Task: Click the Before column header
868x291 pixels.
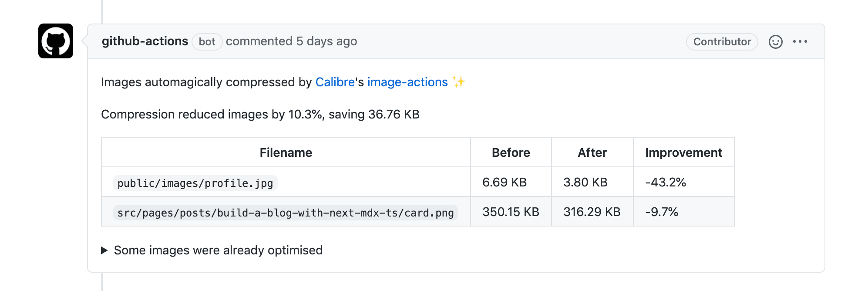Action: 511,152
